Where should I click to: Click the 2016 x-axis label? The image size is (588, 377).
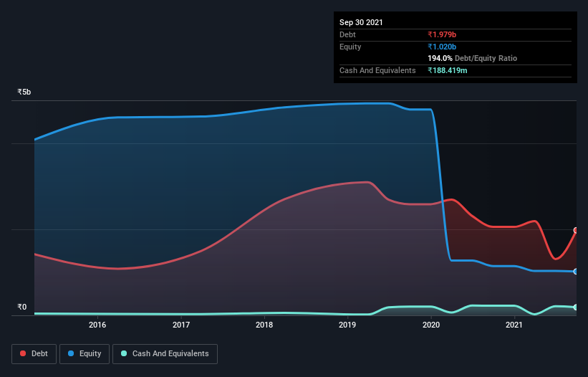pyautogui.click(x=97, y=325)
